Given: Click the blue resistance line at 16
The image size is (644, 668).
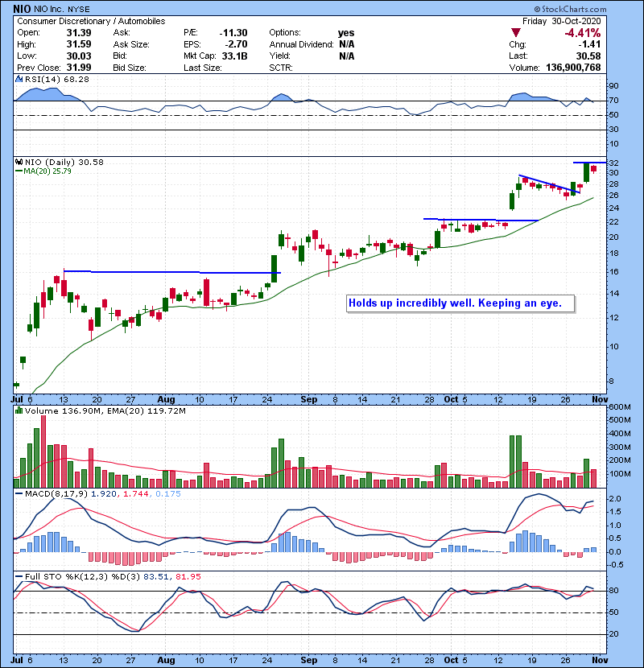Looking at the screenshot, I should click(x=172, y=272).
